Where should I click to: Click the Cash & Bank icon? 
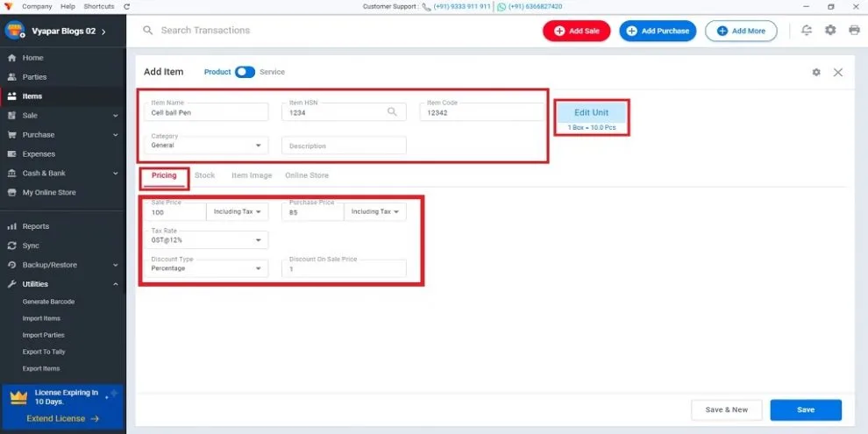point(11,174)
